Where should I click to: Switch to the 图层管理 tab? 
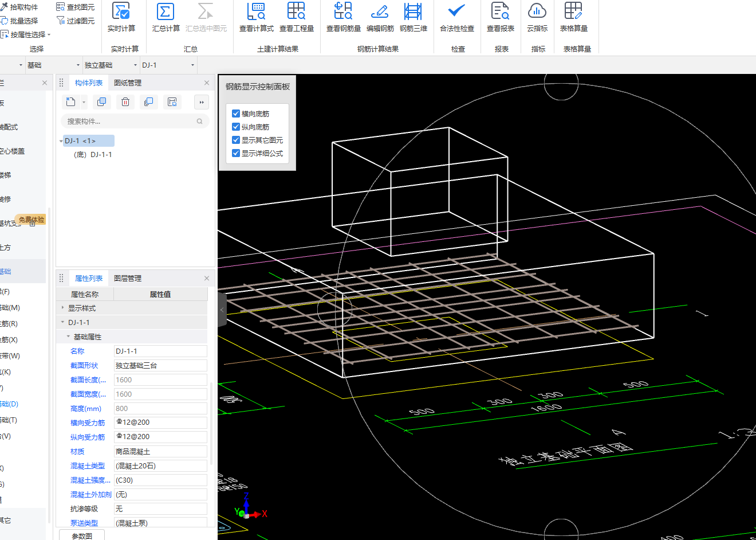click(127, 279)
